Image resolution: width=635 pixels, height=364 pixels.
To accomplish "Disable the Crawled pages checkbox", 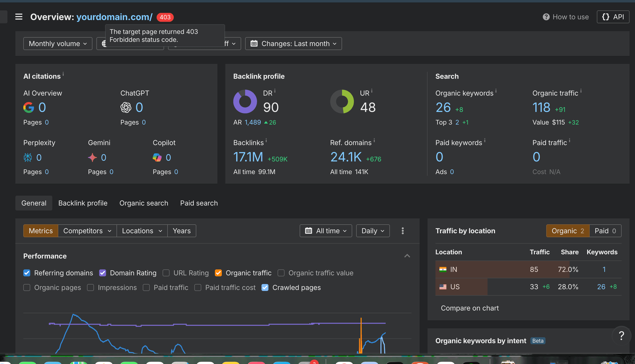I will (x=265, y=287).
